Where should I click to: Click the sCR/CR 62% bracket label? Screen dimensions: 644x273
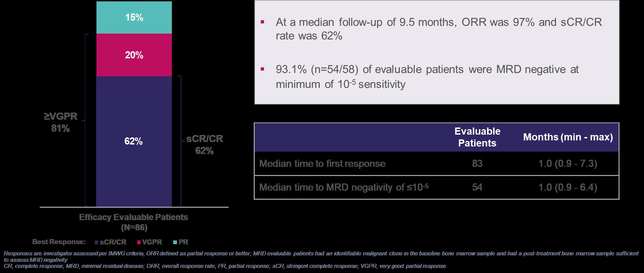pyautogui.click(x=205, y=145)
